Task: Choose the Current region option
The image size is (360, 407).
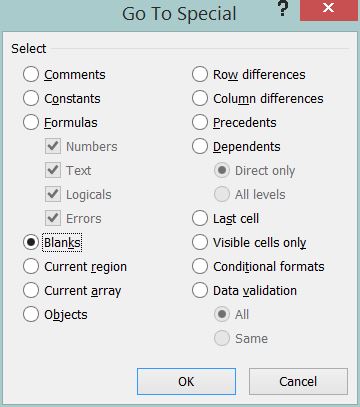Action: 31,266
